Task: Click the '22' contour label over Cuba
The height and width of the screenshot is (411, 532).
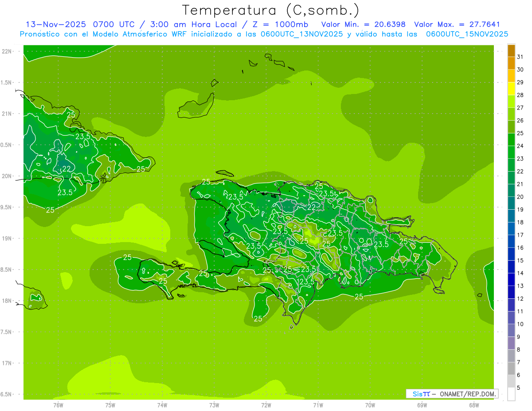Action: (x=66, y=169)
